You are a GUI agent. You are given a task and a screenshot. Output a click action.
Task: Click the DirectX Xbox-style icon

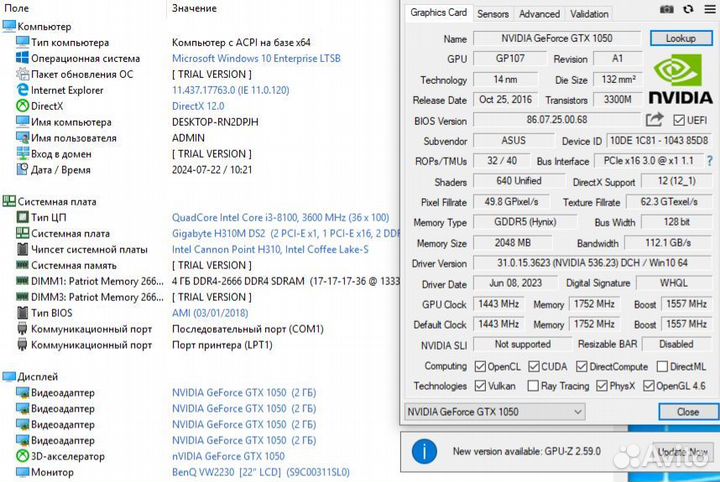tap(22, 106)
